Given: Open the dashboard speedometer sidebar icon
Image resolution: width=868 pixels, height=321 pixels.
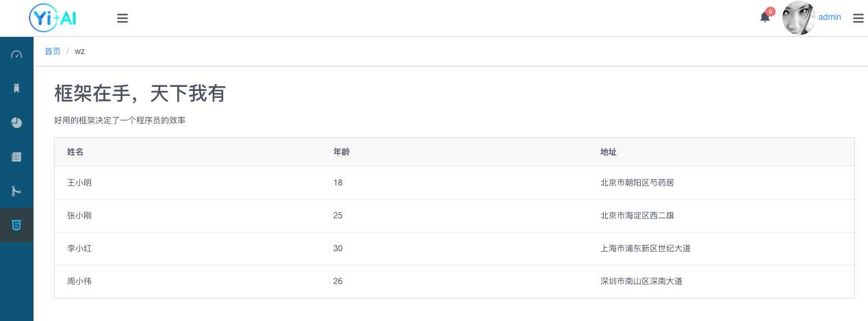Looking at the screenshot, I should point(16,54).
